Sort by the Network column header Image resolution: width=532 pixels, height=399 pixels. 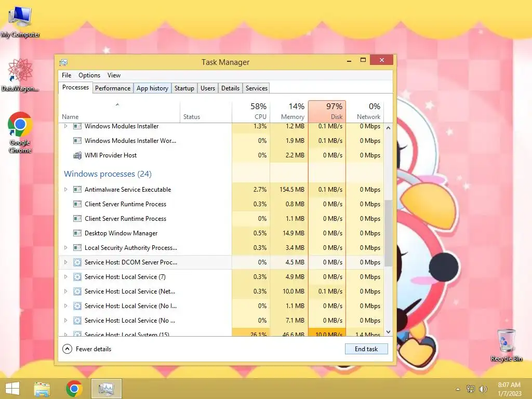coord(365,111)
